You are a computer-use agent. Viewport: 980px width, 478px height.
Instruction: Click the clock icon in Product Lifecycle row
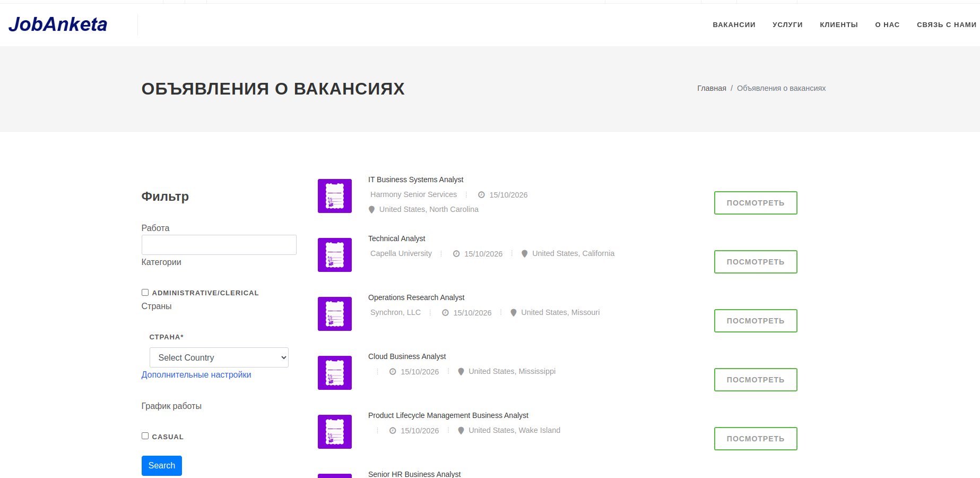coord(393,431)
